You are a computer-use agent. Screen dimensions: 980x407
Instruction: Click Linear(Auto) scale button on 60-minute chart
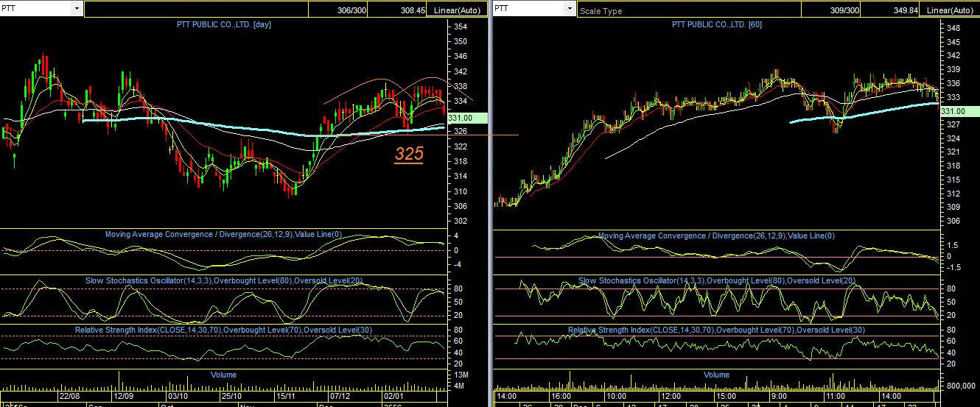coord(951,10)
